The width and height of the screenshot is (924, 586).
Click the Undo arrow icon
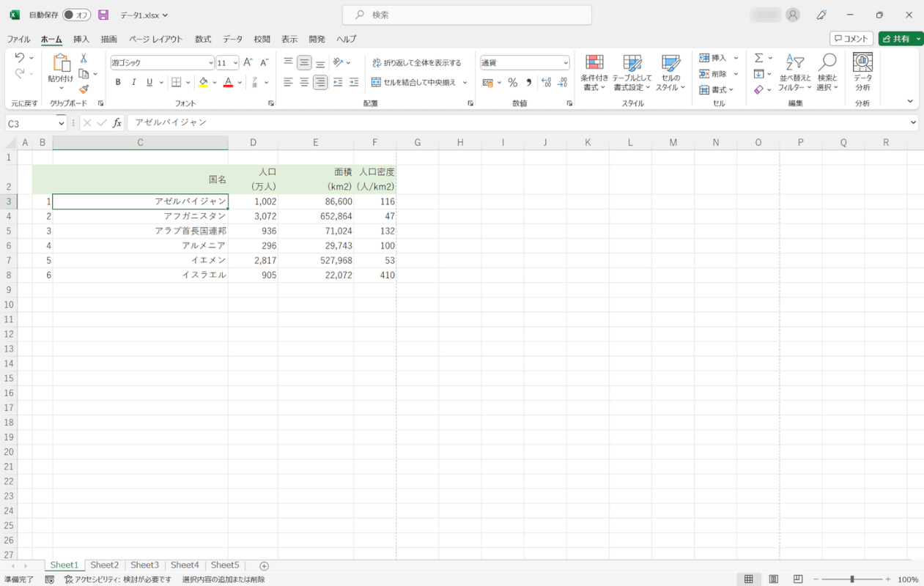(x=19, y=58)
